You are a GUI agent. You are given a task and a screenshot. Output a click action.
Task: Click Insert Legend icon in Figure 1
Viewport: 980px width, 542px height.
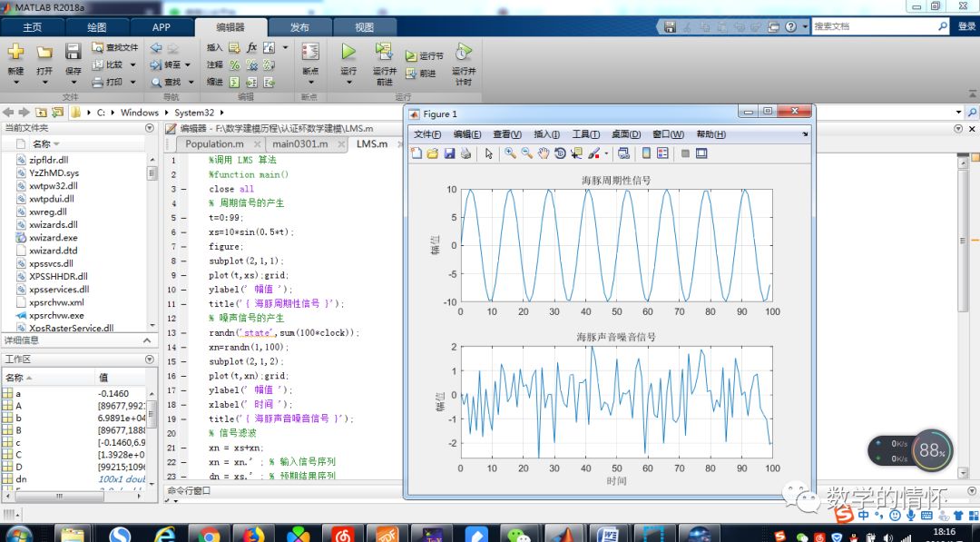coord(663,153)
